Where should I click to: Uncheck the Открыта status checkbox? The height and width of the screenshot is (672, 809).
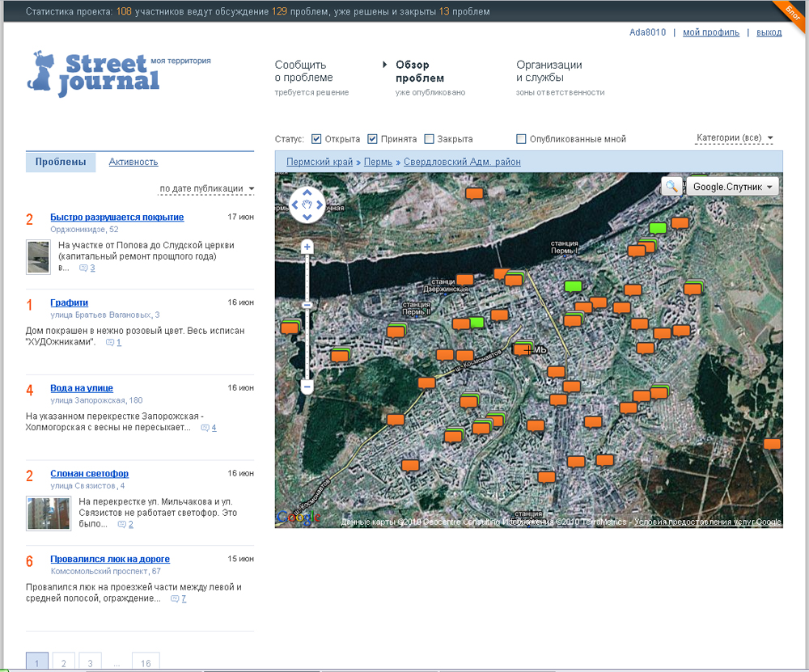(316, 139)
